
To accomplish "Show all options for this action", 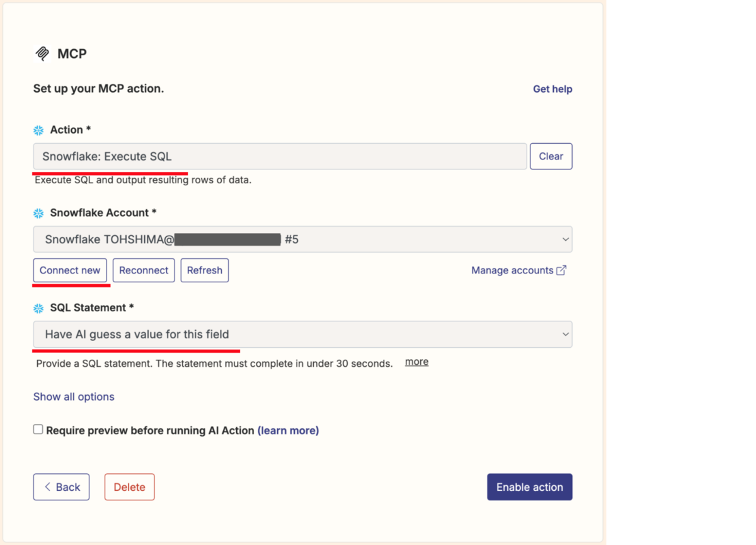I will [74, 397].
